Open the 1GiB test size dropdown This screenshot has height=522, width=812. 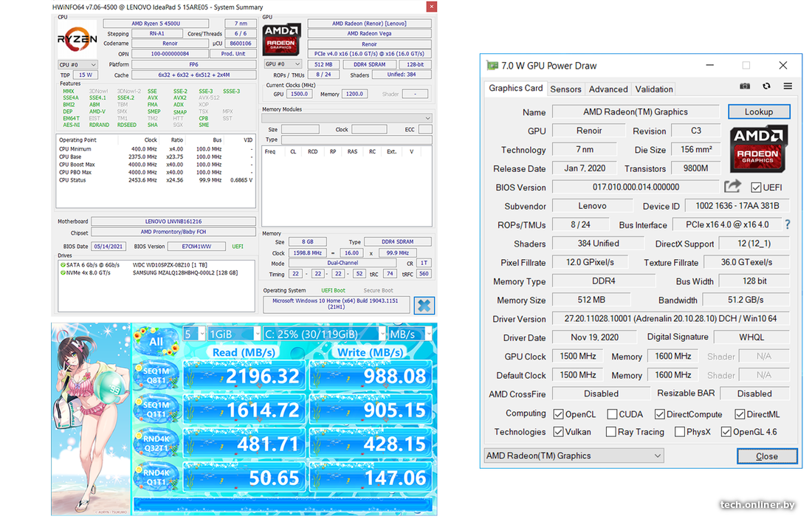234,334
